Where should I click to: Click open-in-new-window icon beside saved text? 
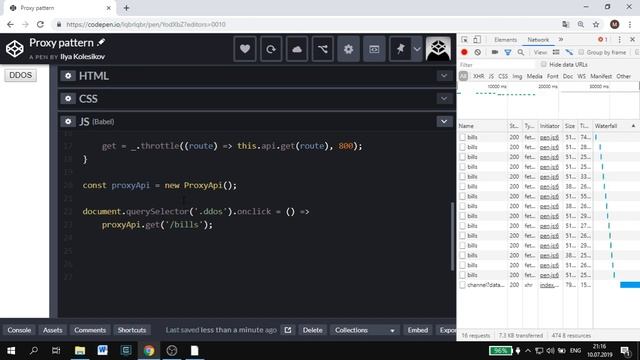click(288, 330)
